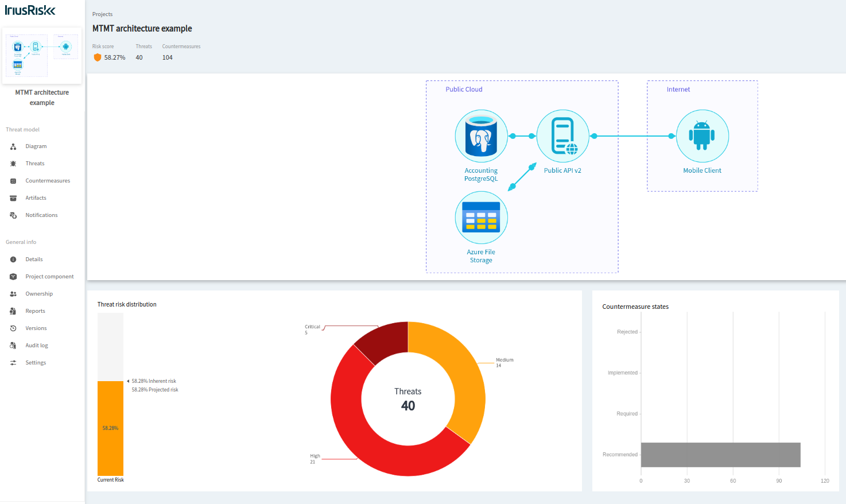The height and width of the screenshot is (504, 846).
Task: Select the Azure File Storage component
Action: [x=481, y=218]
